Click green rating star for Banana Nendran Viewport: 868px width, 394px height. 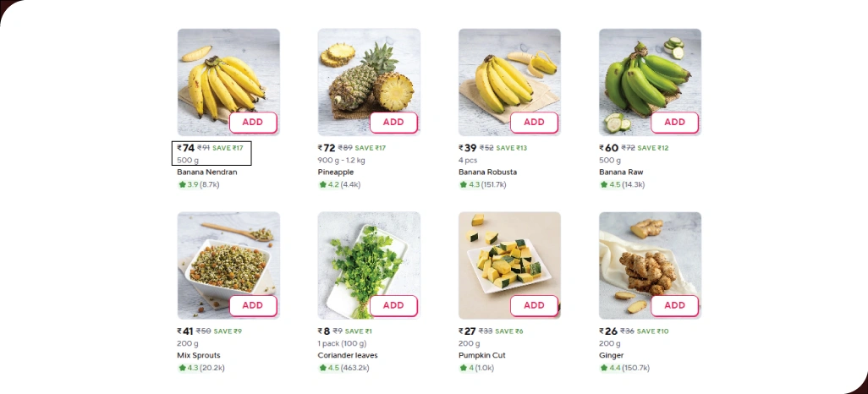click(x=182, y=184)
